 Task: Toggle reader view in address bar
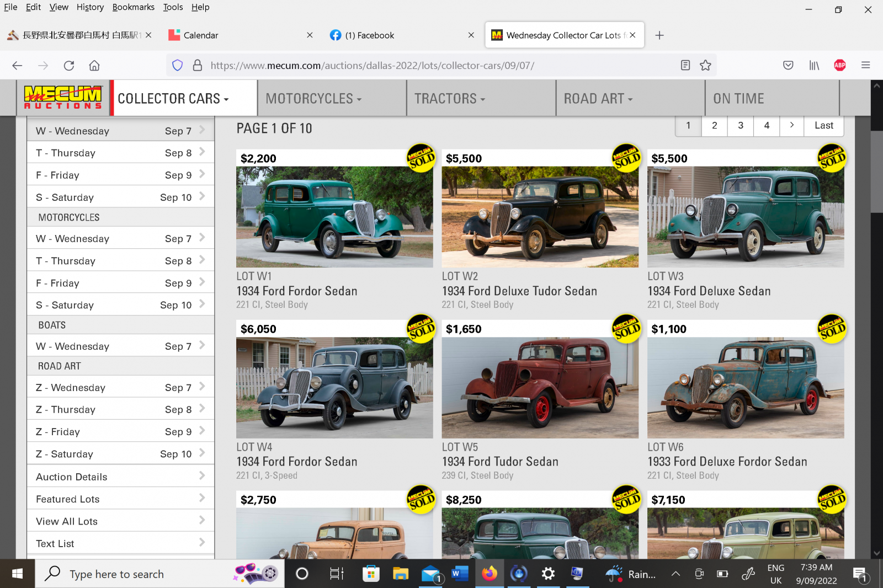pos(685,66)
